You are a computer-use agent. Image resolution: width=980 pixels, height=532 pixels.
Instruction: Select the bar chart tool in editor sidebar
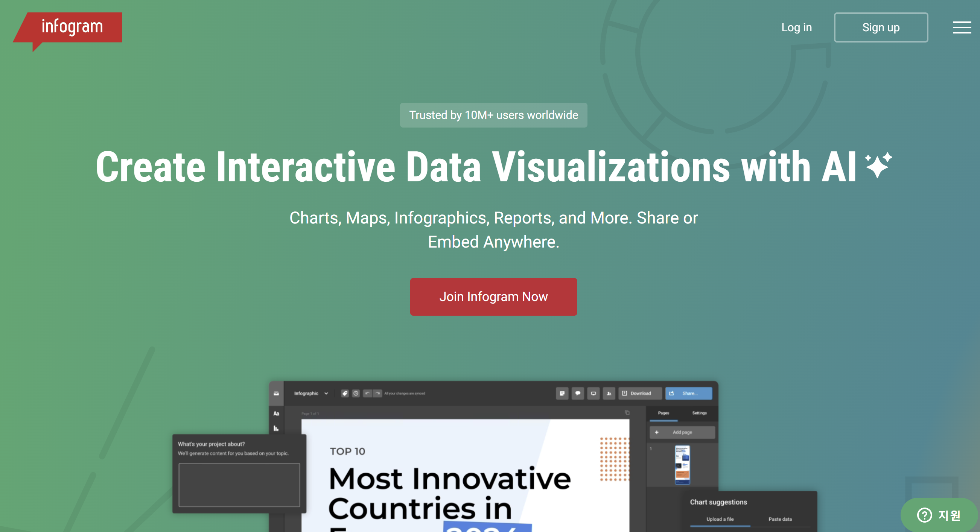tap(276, 429)
